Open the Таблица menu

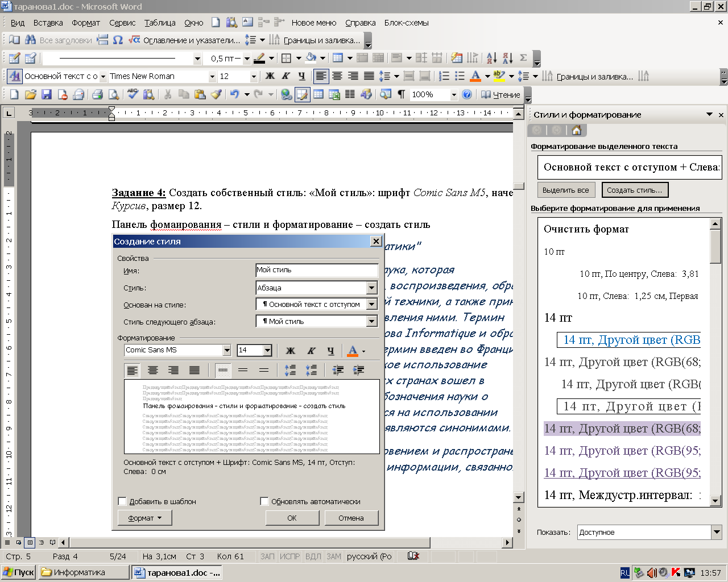coord(160,23)
